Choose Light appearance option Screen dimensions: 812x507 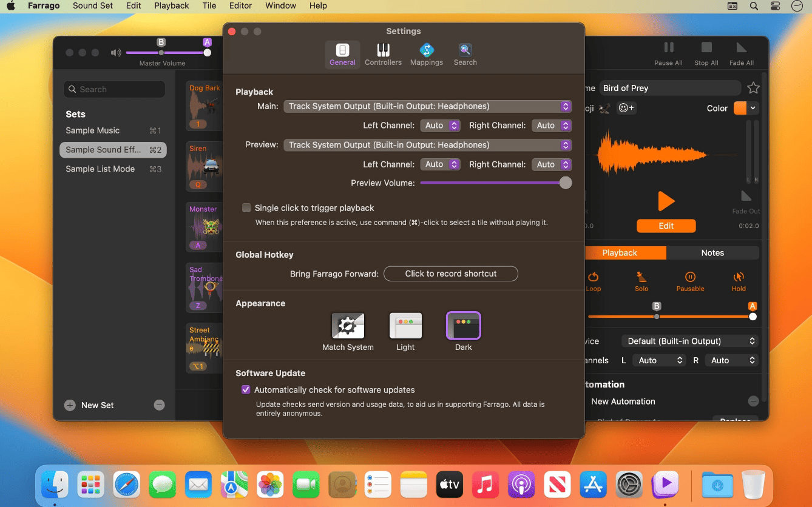coord(405,332)
